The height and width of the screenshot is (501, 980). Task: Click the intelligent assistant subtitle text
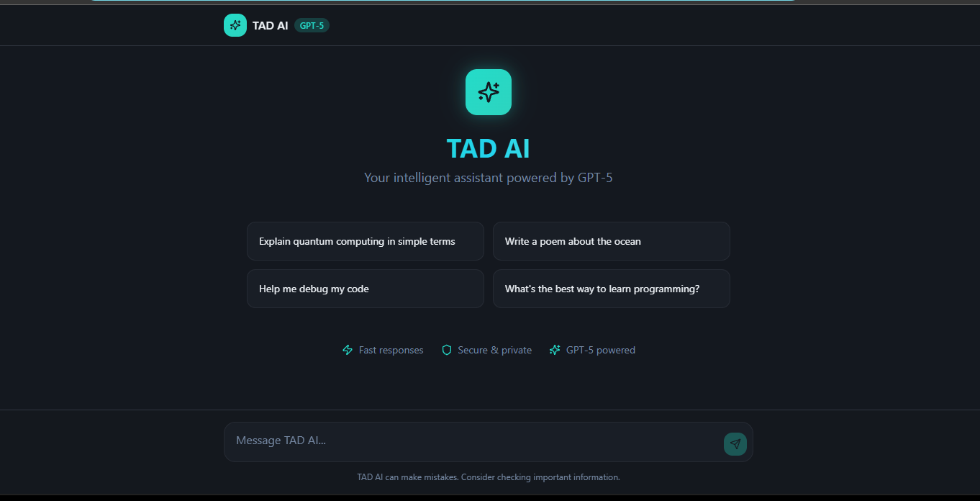pos(488,177)
